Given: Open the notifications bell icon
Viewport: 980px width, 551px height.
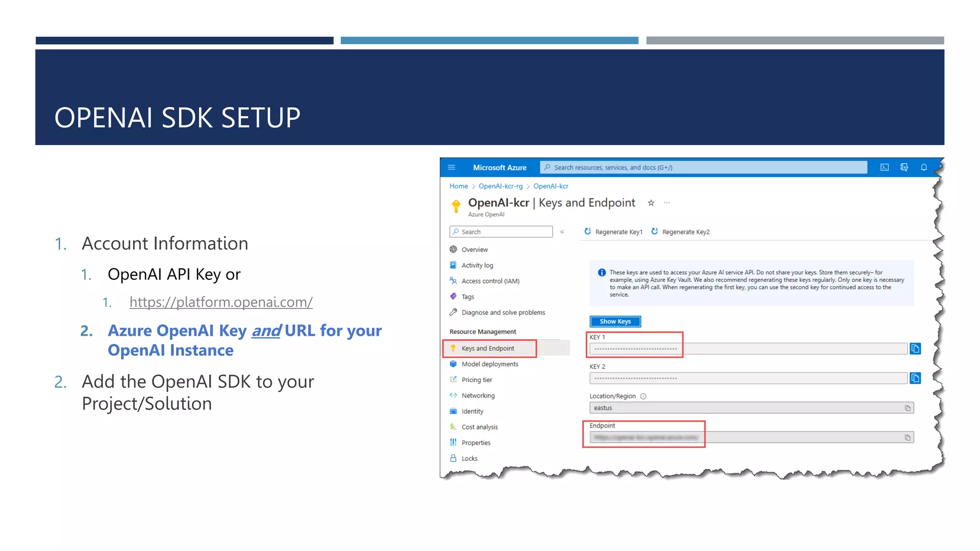Looking at the screenshot, I should coord(924,167).
